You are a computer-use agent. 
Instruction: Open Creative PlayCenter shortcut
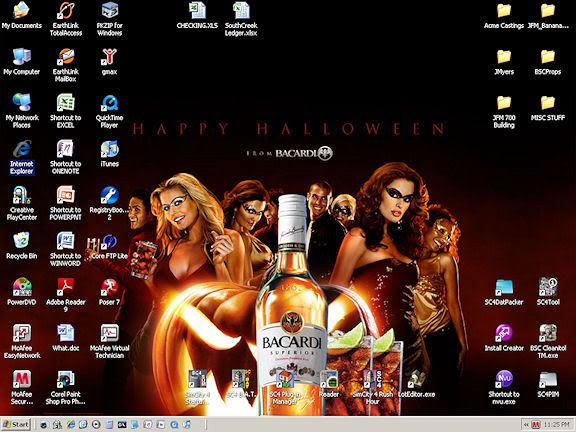[x=21, y=203]
